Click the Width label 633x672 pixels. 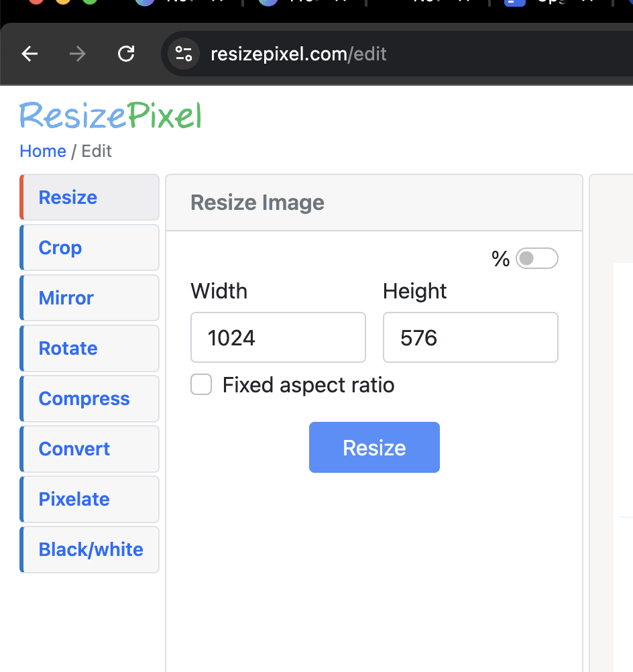coord(219,292)
